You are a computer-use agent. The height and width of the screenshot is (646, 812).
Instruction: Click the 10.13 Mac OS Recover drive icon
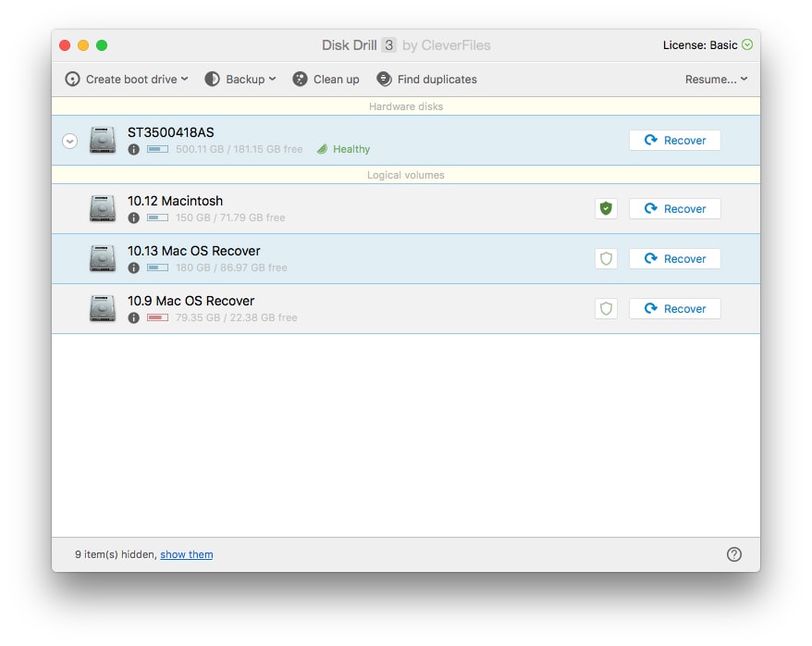click(103, 258)
